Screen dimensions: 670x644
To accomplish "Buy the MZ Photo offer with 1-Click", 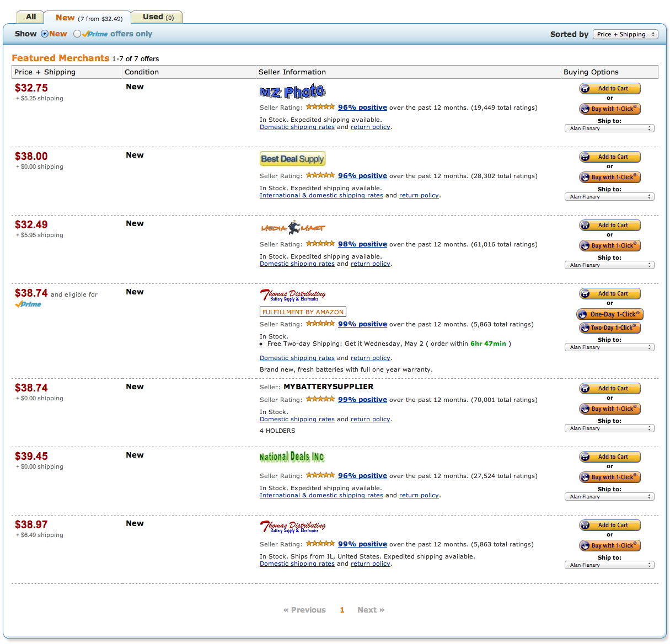I will pos(610,109).
